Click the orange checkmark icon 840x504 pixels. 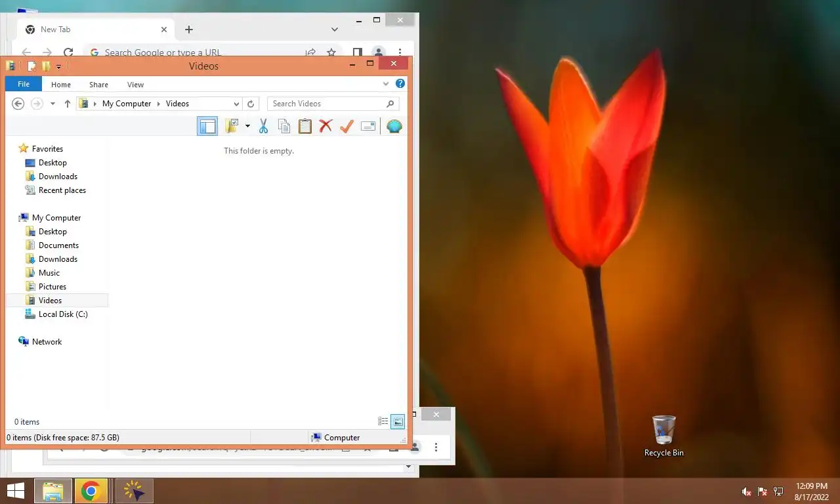coord(346,126)
